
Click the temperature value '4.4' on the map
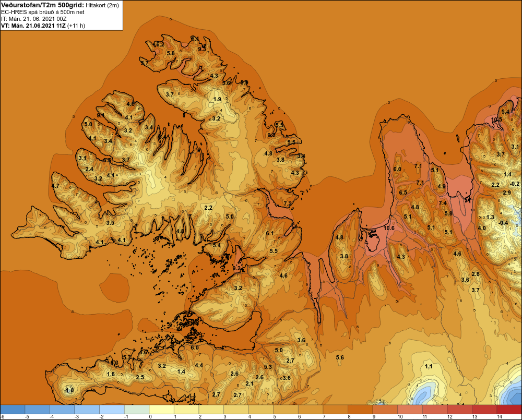point(199,365)
